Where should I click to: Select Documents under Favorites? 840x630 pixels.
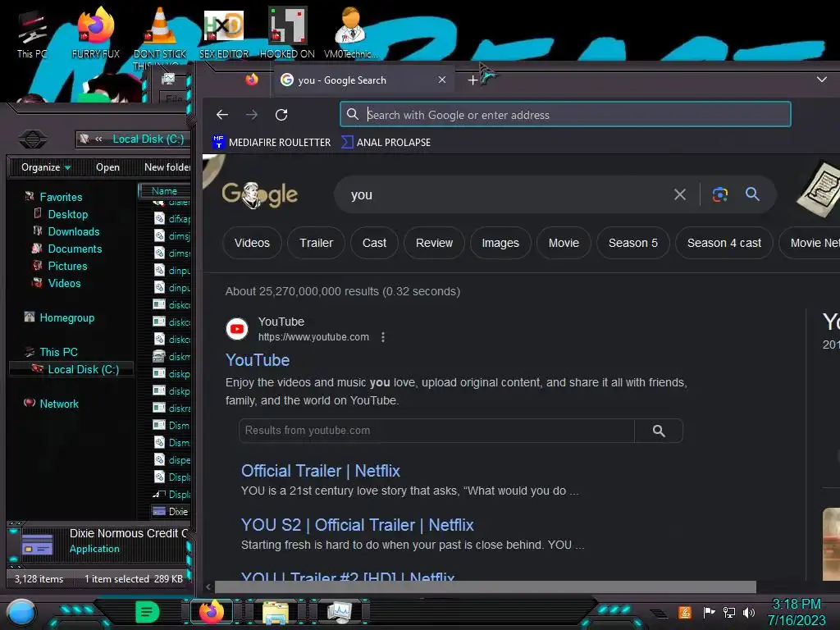click(x=75, y=249)
